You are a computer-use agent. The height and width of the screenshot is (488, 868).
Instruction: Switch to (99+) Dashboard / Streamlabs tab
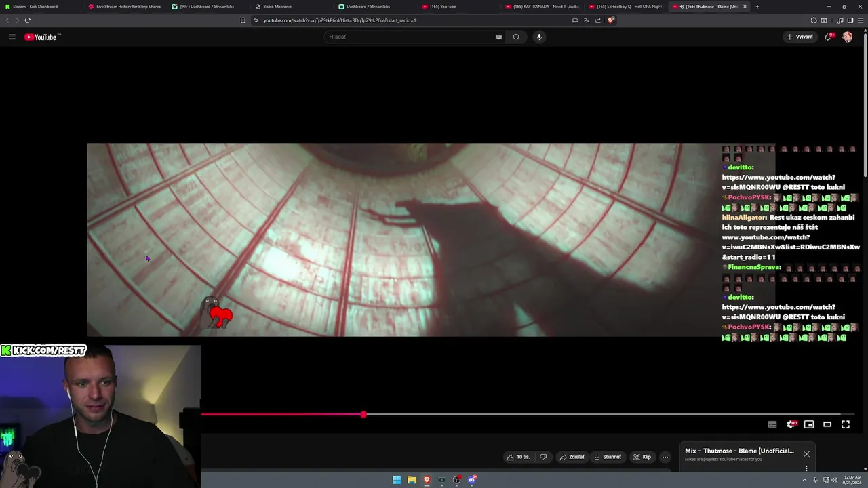[x=208, y=7]
